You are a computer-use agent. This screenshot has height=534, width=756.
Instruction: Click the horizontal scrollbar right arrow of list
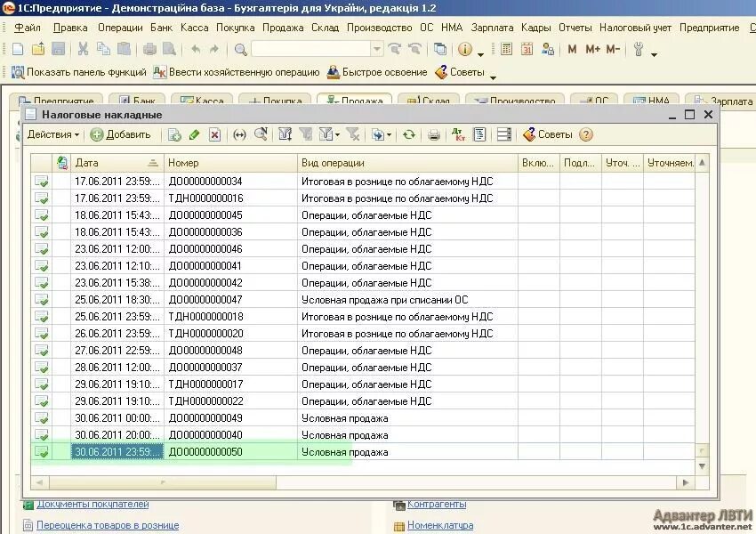pyautogui.click(x=685, y=482)
